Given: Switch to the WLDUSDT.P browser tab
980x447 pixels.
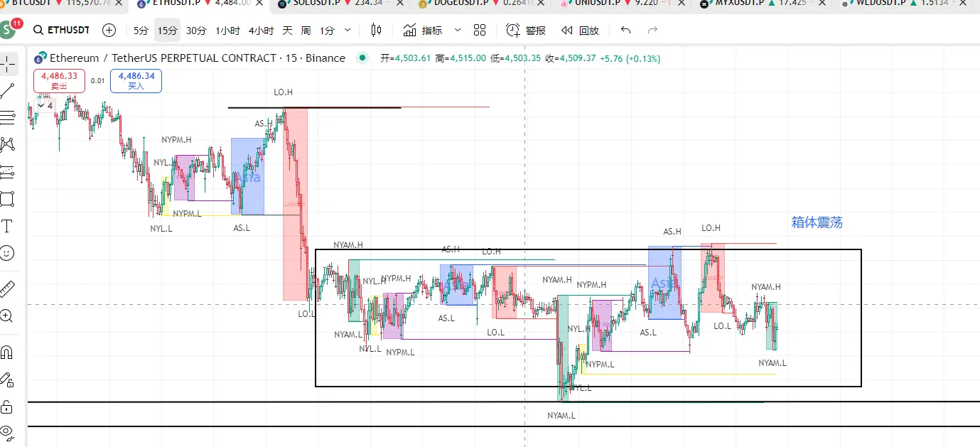Looking at the screenshot, I should pos(902,4).
